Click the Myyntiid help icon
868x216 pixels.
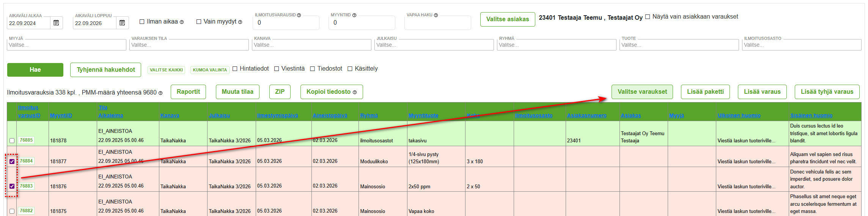[x=354, y=15]
